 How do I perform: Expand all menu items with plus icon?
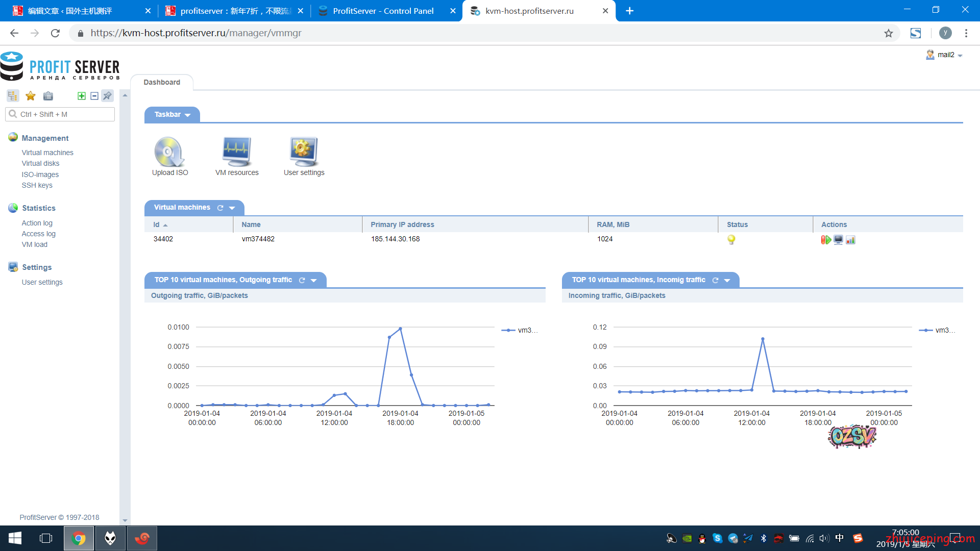click(81, 96)
